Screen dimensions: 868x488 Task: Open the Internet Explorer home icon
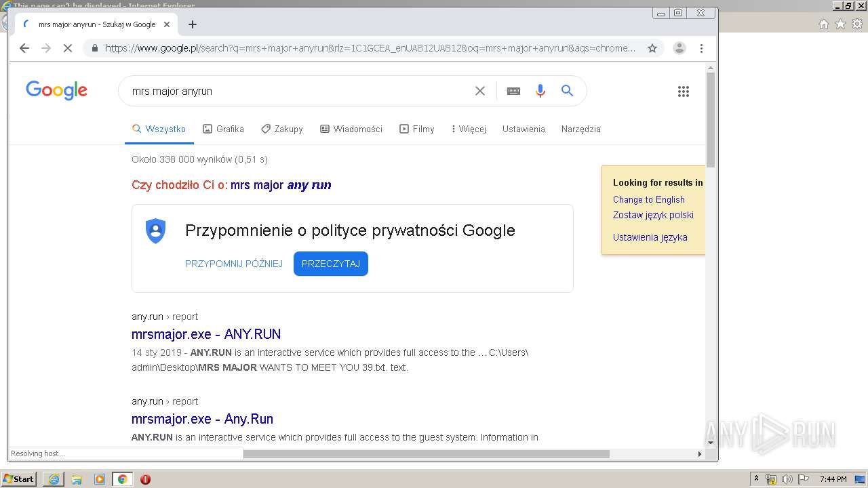(823, 24)
